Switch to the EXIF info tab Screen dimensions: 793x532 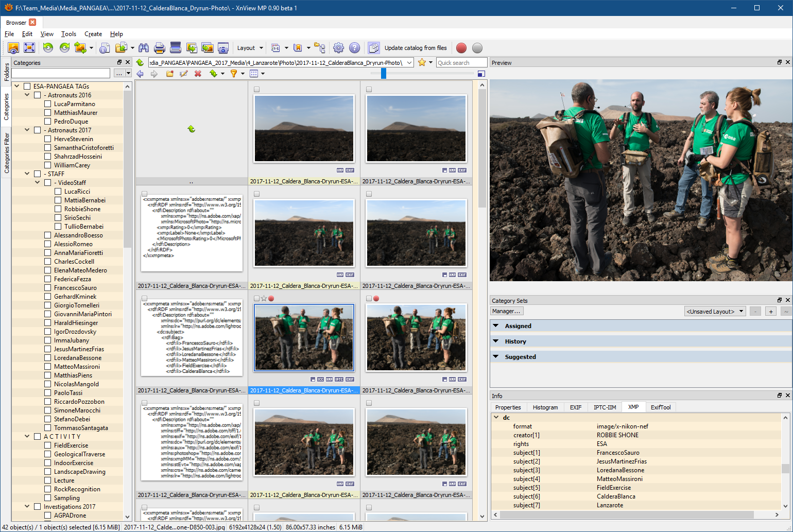(575, 407)
